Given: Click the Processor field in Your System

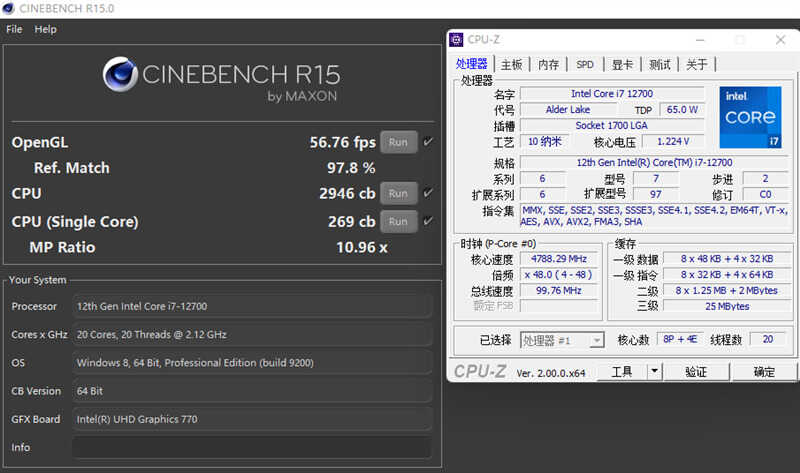Looking at the screenshot, I should tap(252, 306).
